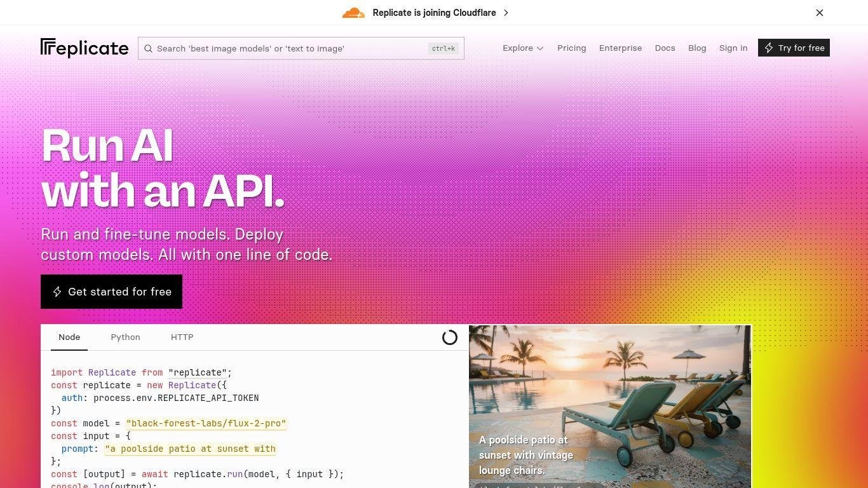This screenshot has width=868, height=488.
Task: Open the Pricing page
Action: tap(571, 48)
